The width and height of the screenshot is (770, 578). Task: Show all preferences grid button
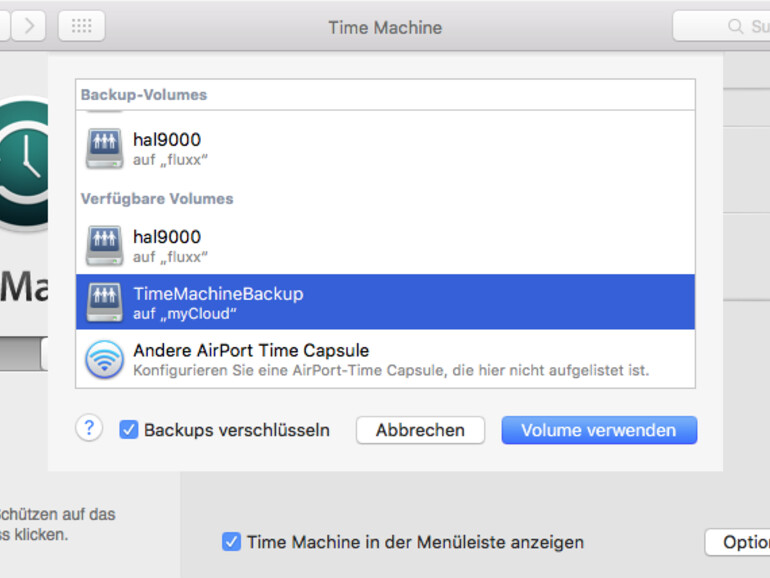[82, 26]
